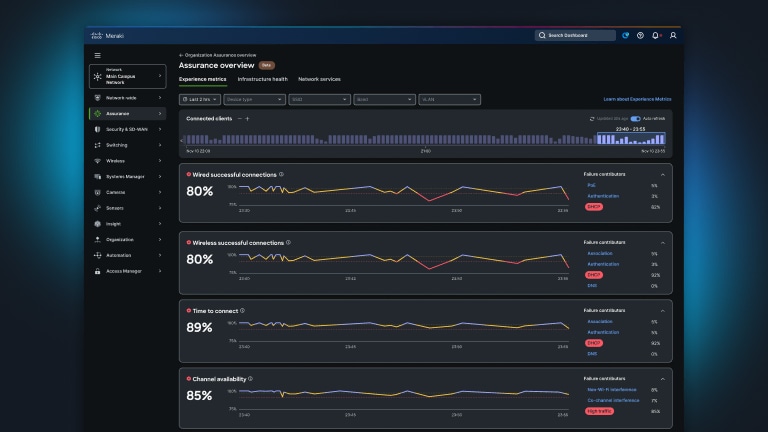The width and height of the screenshot is (768, 432).
Task: Open the Switching menu item
Action: pyautogui.click(x=127, y=145)
